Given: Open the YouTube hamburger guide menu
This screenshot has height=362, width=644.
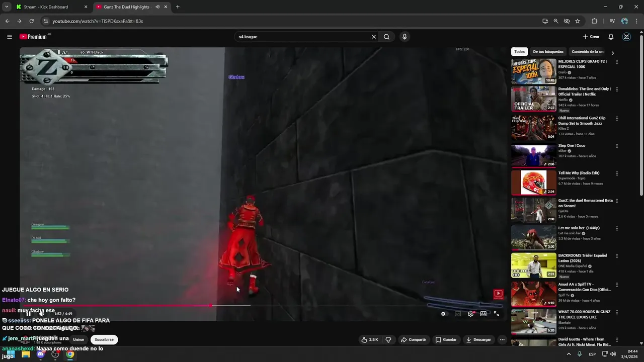Looking at the screenshot, I should [9, 37].
